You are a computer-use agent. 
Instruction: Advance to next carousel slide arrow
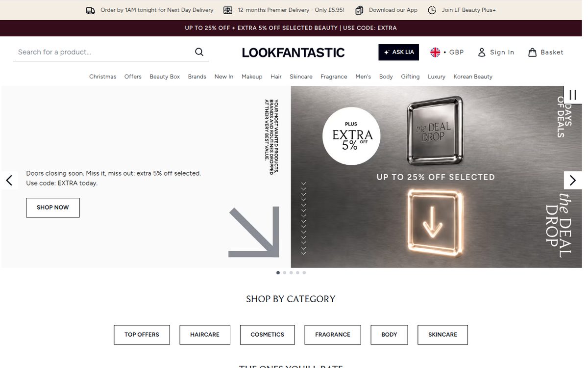[573, 181]
